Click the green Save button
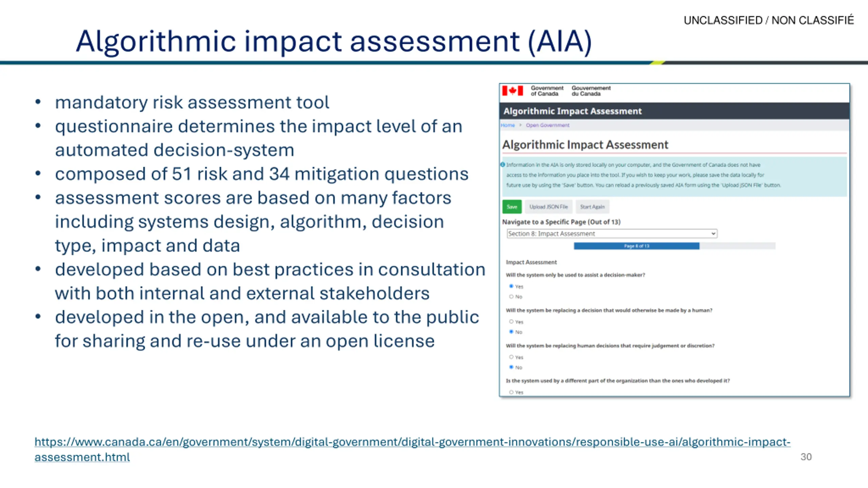 (512, 207)
